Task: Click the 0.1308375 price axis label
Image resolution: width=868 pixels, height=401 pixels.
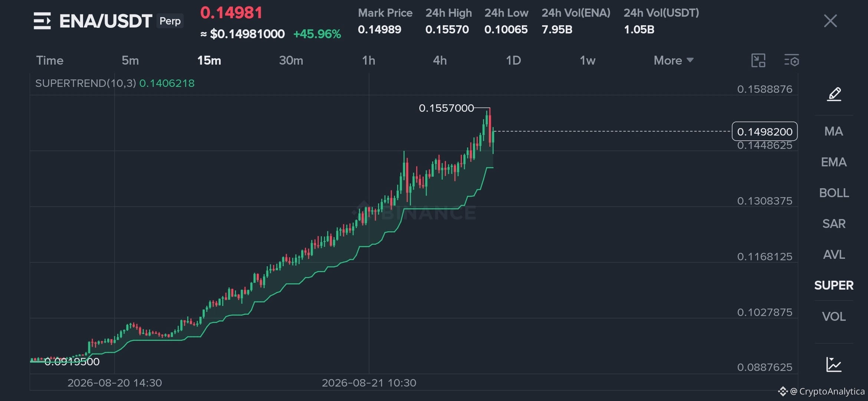Action: [x=765, y=201]
